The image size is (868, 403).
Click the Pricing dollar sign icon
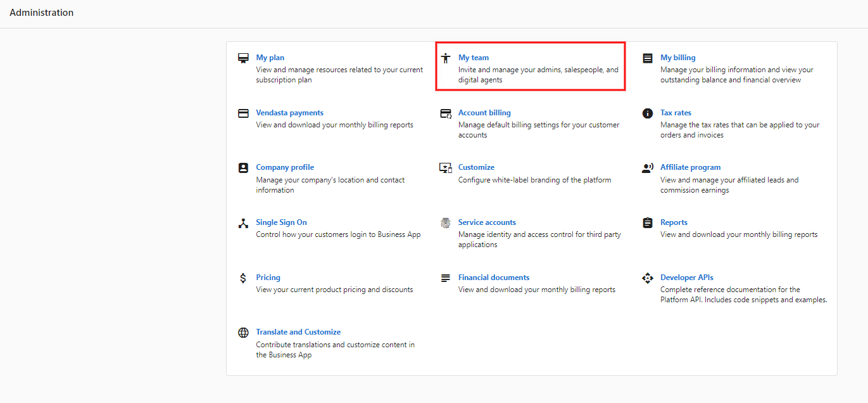[243, 278]
